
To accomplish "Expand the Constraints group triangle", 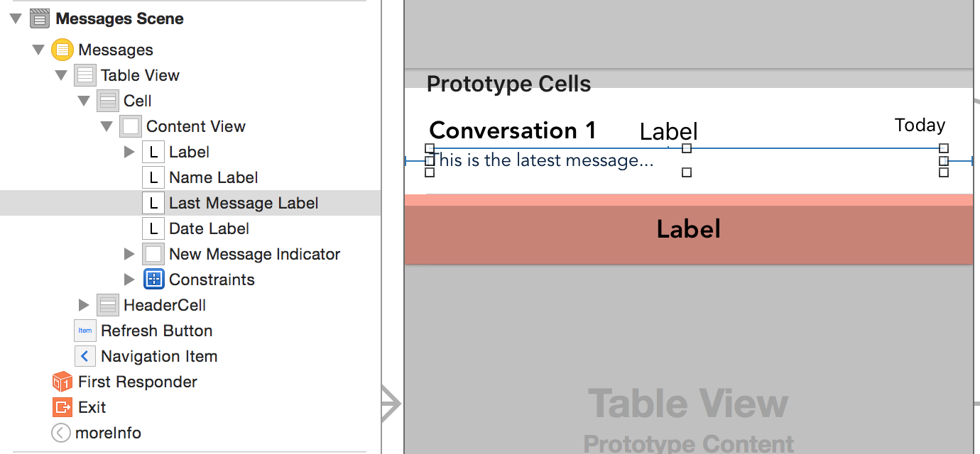I will click(x=129, y=279).
